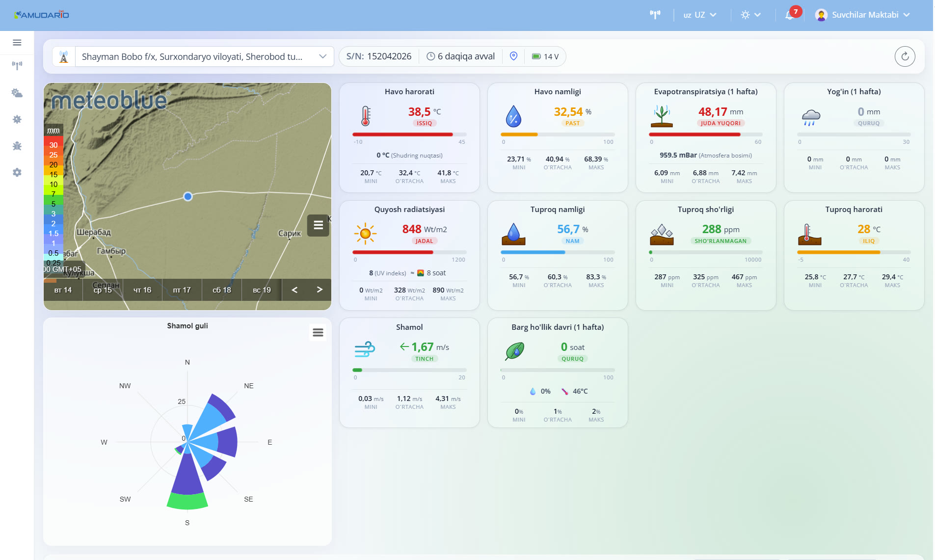This screenshot has height=560, width=935.
Task: Click the 46°C leaf temperature value
Action: pyautogui.click(x=580, y=391)
